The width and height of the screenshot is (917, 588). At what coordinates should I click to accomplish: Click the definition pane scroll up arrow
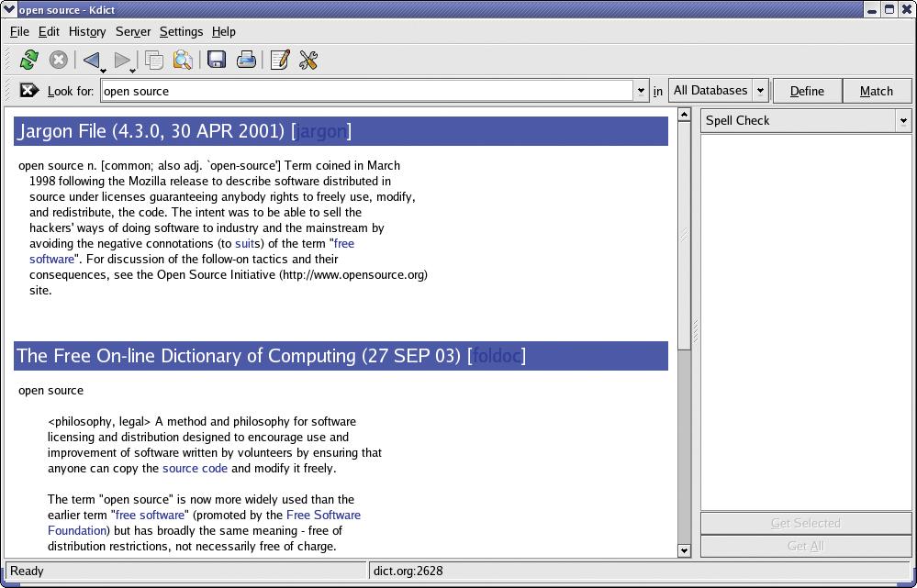(x=684, y=114)
